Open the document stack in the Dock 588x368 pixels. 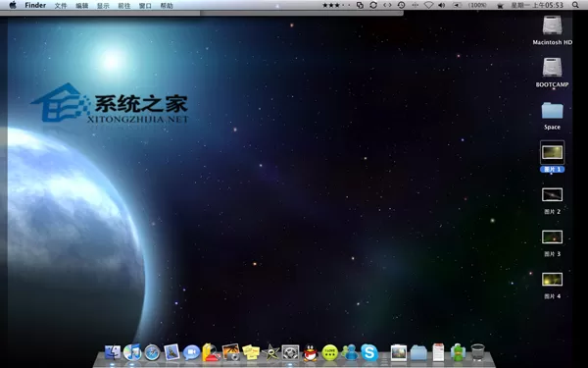point(438,352)
